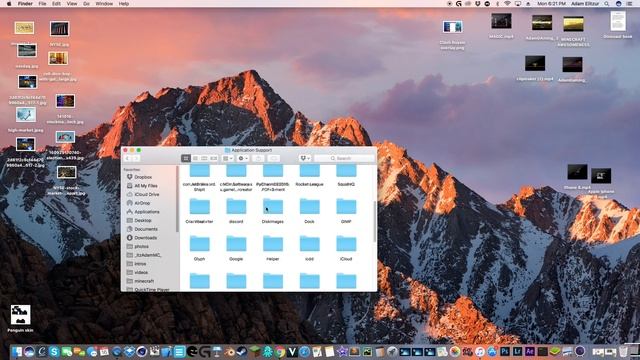The image size is (640, 360).
Task: Switch Finder window to Cover Flow view
Action: click(213, 158)
